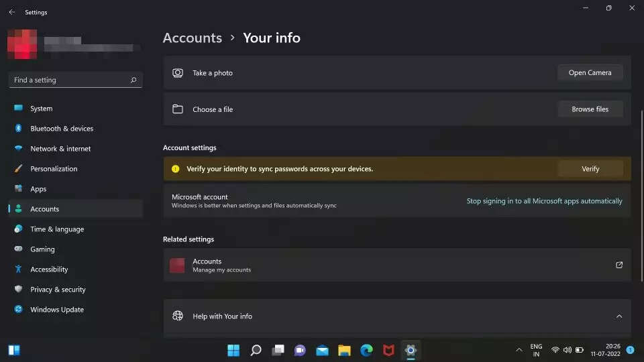The width and height of the screenshot is (644, 362).
Task: Click the Open Camera button
Action: click(590, 73)
